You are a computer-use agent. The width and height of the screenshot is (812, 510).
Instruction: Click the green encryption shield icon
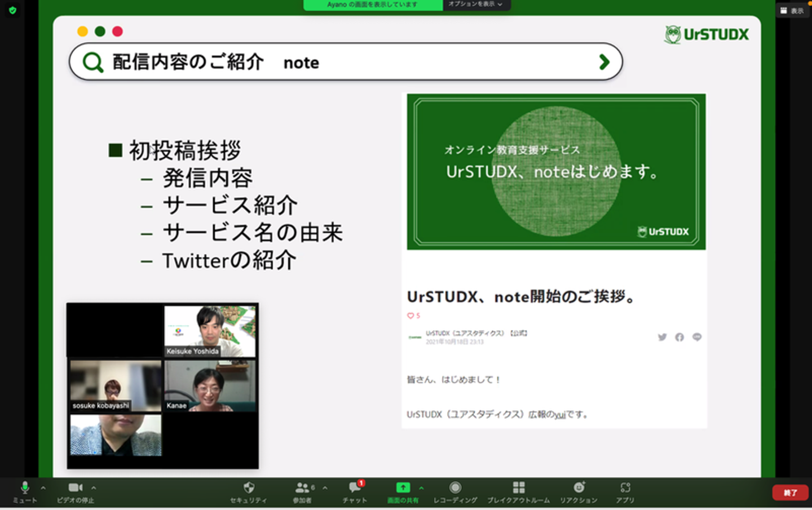(12, 11)
